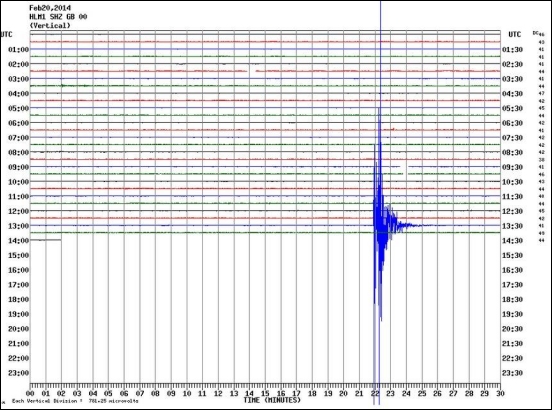This screenshot has height=410, width=552.
Task: Click the "23:30" label on right axis
Action: tap(512, 373)
